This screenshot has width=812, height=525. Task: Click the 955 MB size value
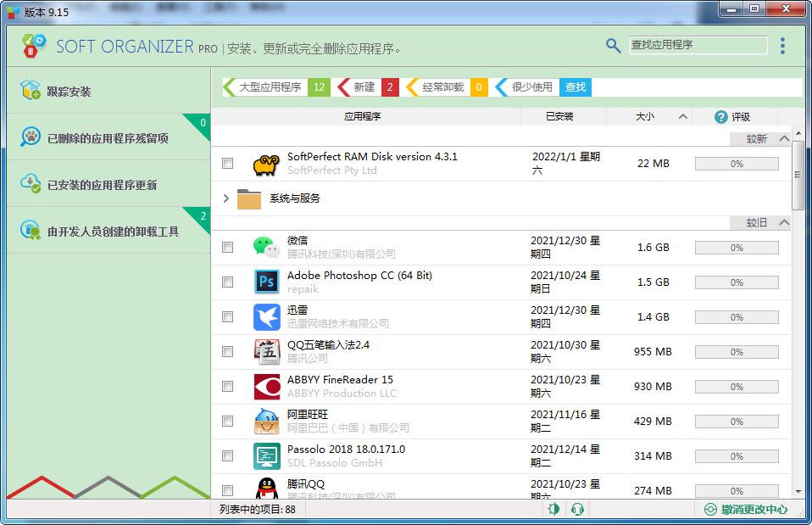pyautogui.click(x=653, y=351)
